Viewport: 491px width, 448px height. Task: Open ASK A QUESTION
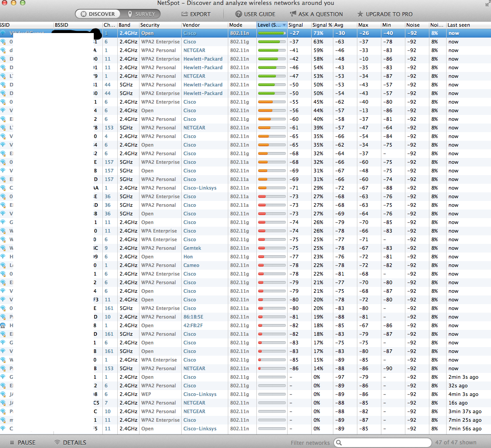(316, 14)
